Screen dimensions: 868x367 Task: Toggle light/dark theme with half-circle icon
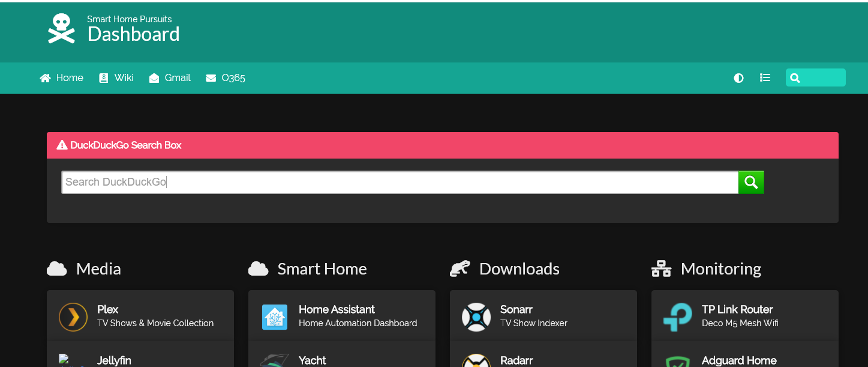pos(738,78)
